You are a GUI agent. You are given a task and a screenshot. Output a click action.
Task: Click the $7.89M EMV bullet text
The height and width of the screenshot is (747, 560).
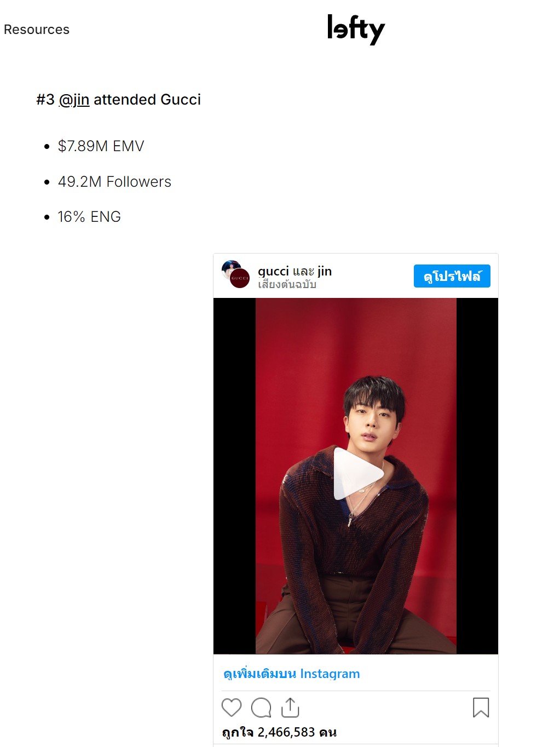pos(101,146)
